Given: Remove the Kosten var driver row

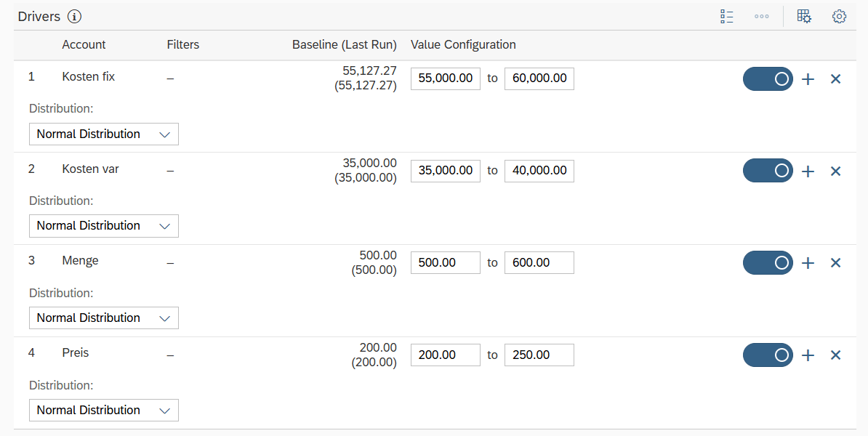Looking at the screenshot, I should click(x=835, y=171).
